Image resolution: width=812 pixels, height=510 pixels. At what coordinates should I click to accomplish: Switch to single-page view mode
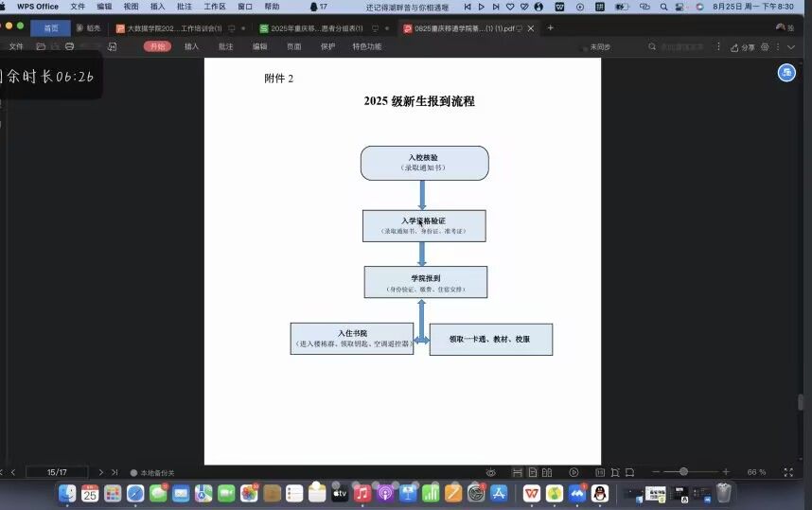click(533, 472)
